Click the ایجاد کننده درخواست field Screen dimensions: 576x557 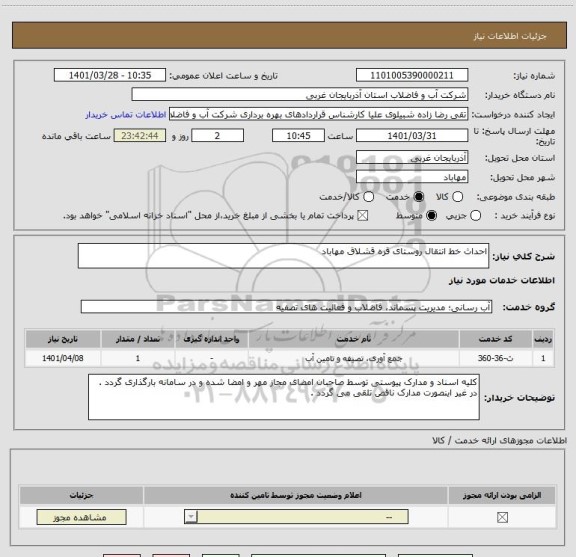(318, 114)
